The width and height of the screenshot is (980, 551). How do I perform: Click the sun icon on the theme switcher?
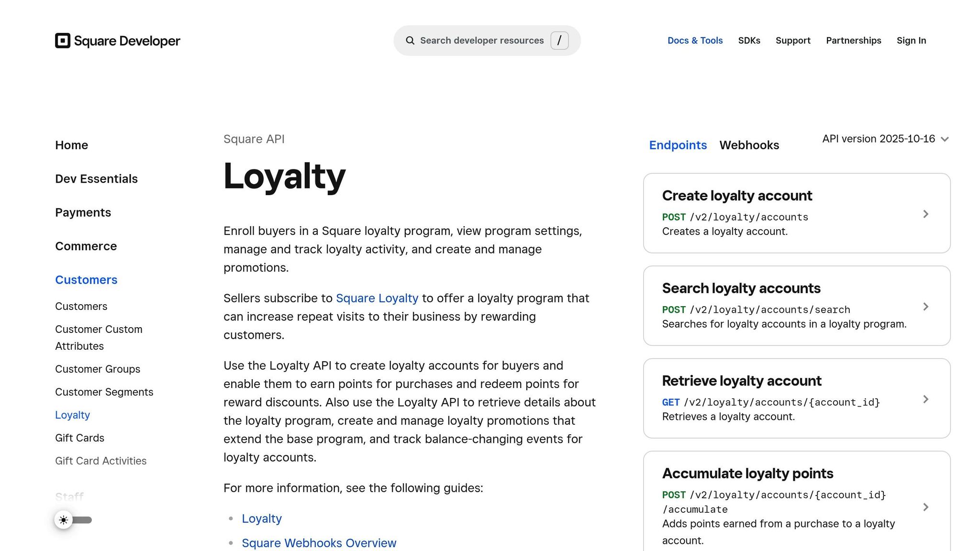[x=63, y=520]
